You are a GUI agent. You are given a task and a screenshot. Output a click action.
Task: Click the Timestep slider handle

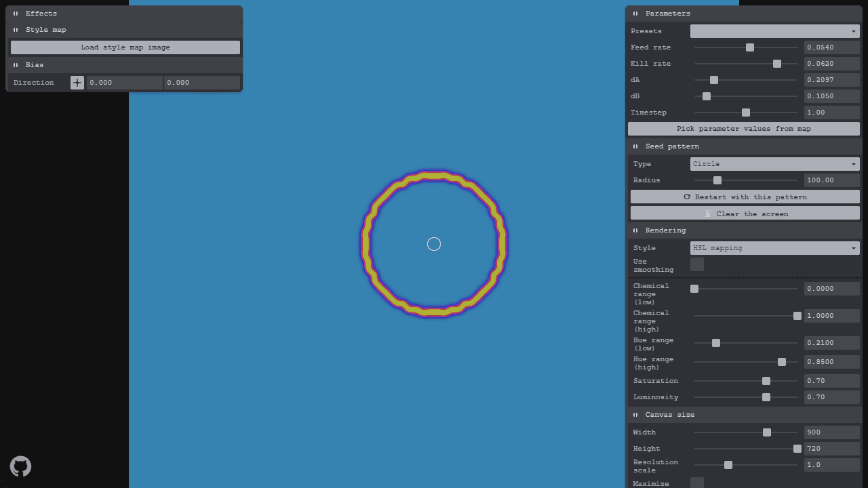point(746,113)
